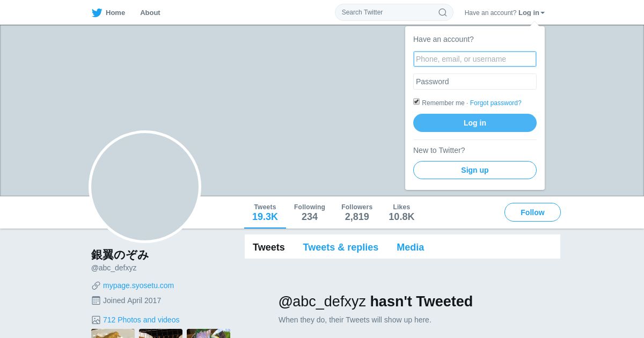
Task: Toggle the Remember me checkbox
Action: [416, 102]
